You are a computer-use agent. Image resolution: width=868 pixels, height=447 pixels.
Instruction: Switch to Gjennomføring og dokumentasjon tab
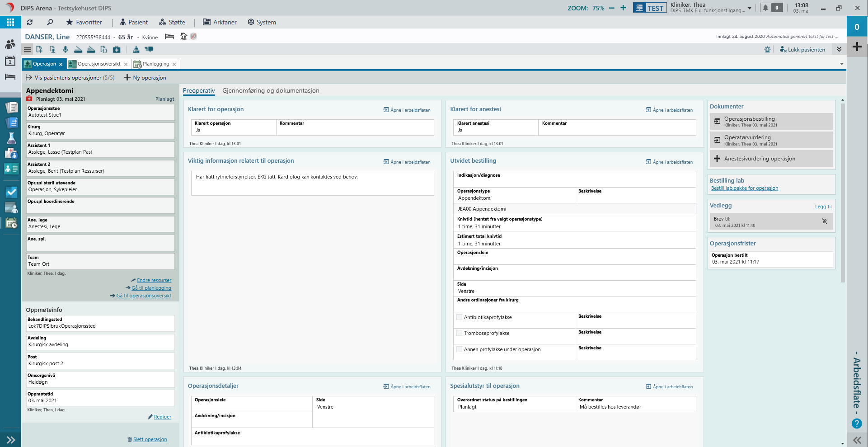tap(271, 90)
